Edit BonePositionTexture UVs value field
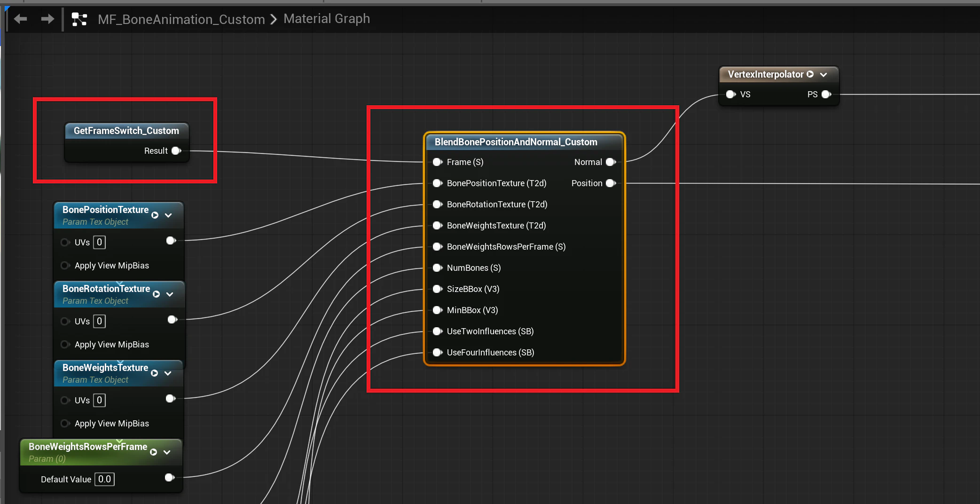Image resolution: width=980 pixels, height=504 pixels. tap(99, 243)
